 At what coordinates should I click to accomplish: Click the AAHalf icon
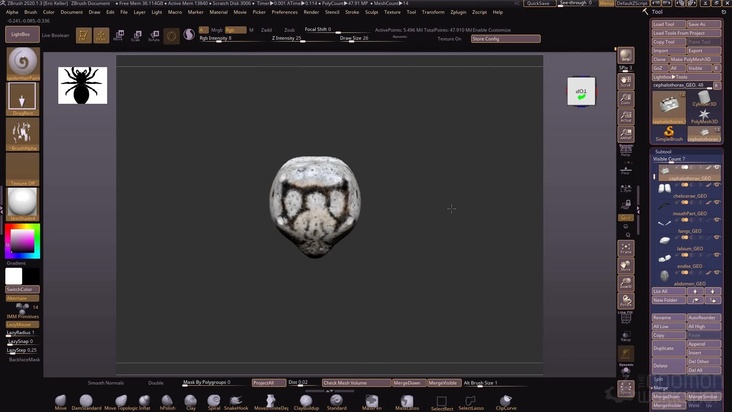(626, 134)
